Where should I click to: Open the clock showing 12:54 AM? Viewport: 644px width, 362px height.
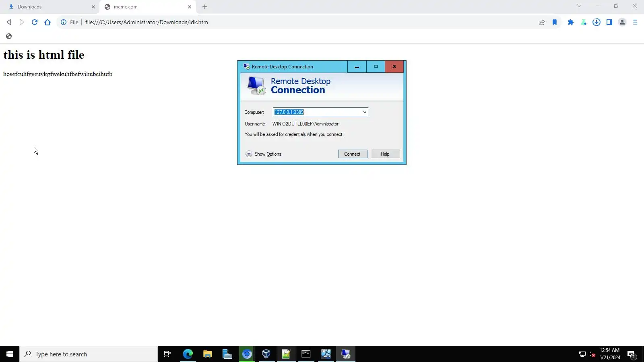click(x=609, y=354)
